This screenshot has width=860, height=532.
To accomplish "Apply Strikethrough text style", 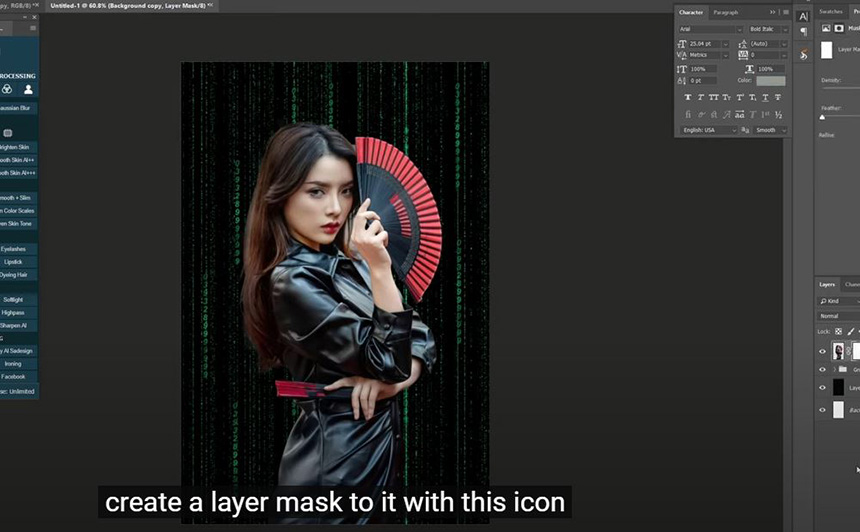I will [x=778, y=97].
